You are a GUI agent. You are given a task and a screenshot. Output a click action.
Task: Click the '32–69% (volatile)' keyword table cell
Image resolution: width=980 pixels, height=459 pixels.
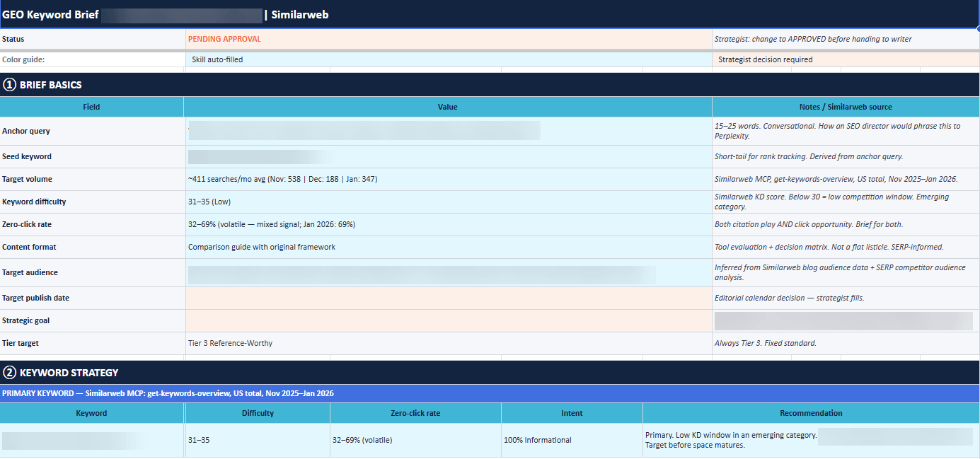pyautogui.click(x=415, y=440)
